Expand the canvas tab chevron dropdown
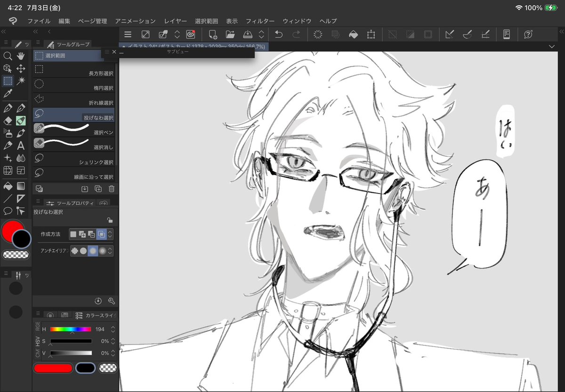The width and height of the screenshot is (565, 392). (x=552, y=46)
